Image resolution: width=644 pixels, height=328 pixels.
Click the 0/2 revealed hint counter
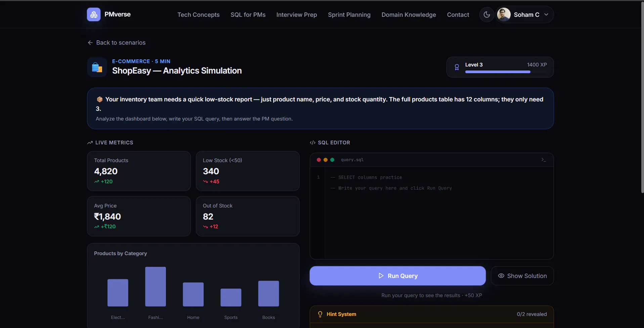click(532, 314)
